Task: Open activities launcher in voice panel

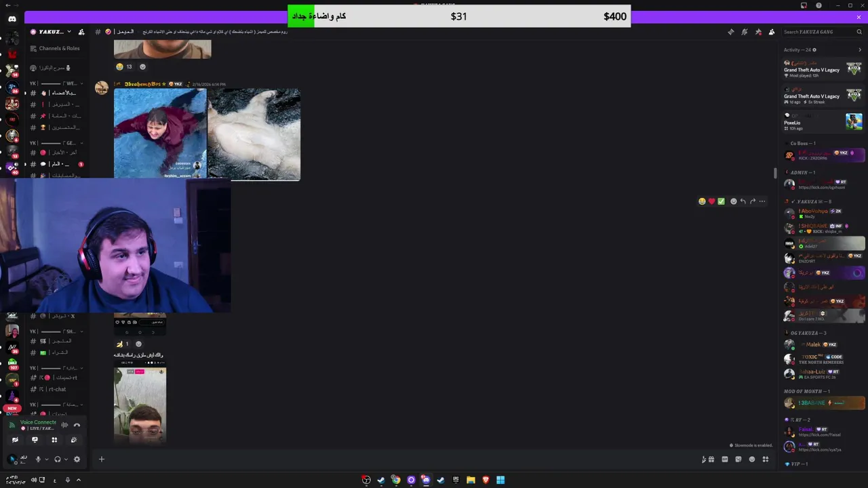Action: (x=54, y=440)
